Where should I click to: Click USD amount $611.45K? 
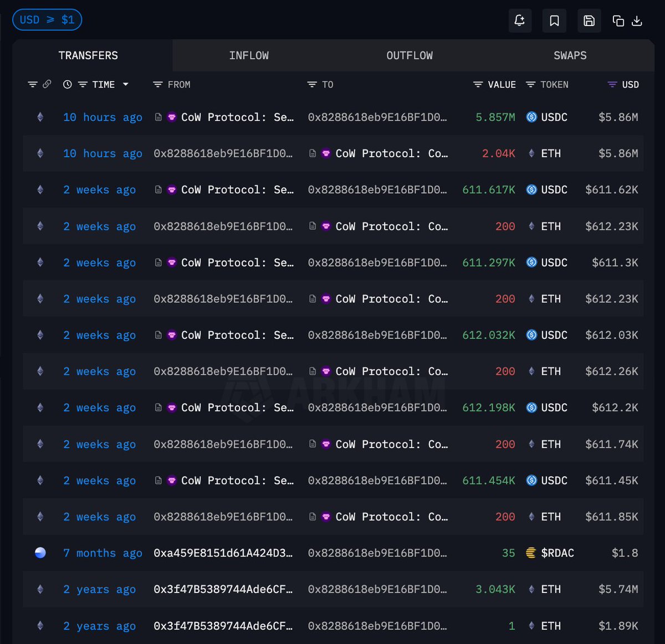tap(612, 481)
